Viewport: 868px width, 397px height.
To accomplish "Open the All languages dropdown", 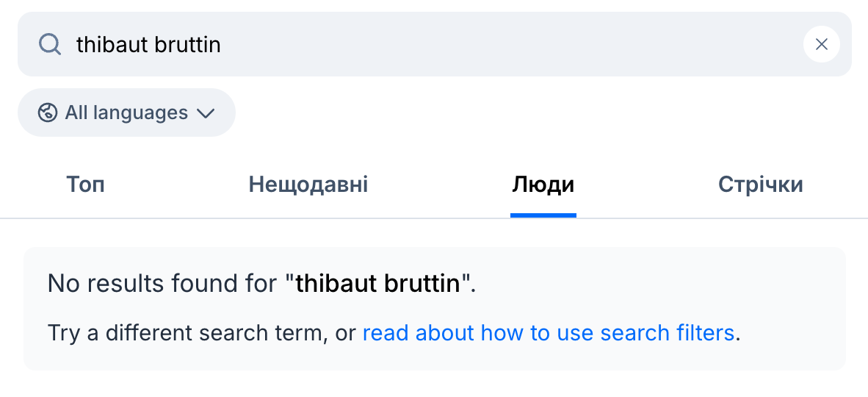I will (x=126, y=112).
